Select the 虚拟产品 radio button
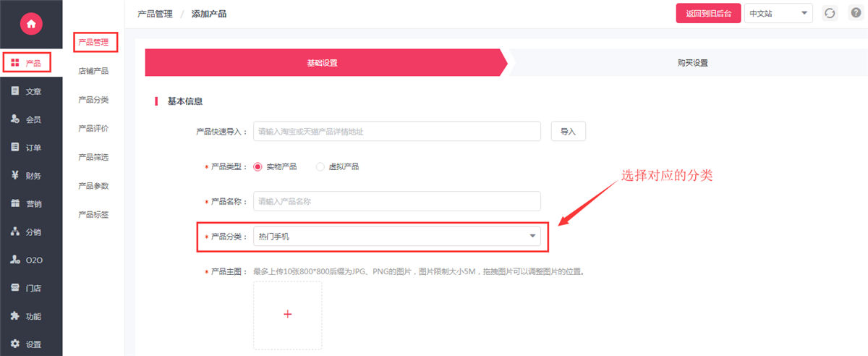Viewport: 868px width, 356px height. click(320, 166)
